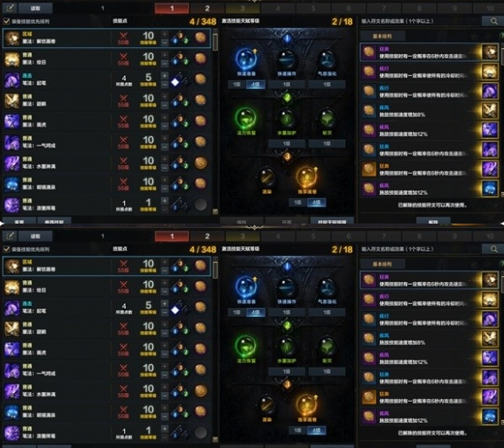Click the rune coin of 墨法: 绘日 in lower list
504x448 pixels.
201,286
